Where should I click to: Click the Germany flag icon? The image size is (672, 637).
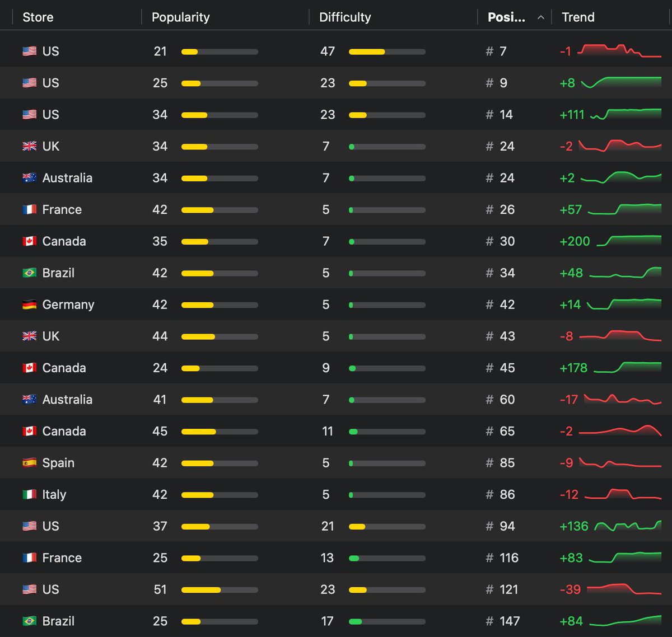coord(30,305)
